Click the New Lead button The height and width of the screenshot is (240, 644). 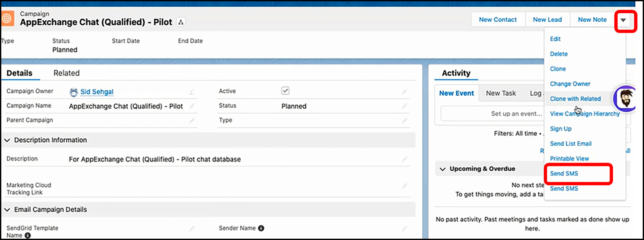pyautogui.click(x=547, y=20)
